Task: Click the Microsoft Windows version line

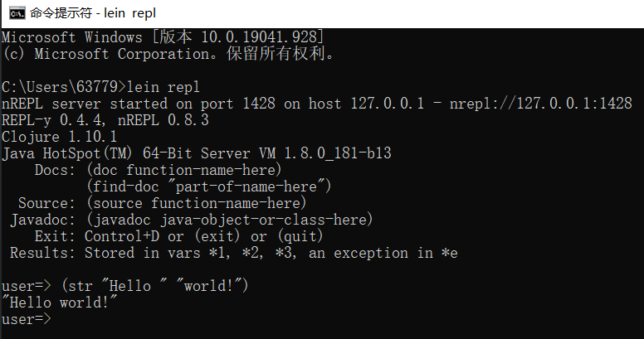Action: pos(163,37)
